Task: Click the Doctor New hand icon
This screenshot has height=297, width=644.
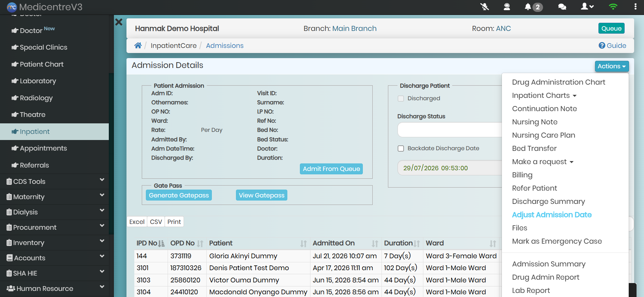Action: pos(15,31)
